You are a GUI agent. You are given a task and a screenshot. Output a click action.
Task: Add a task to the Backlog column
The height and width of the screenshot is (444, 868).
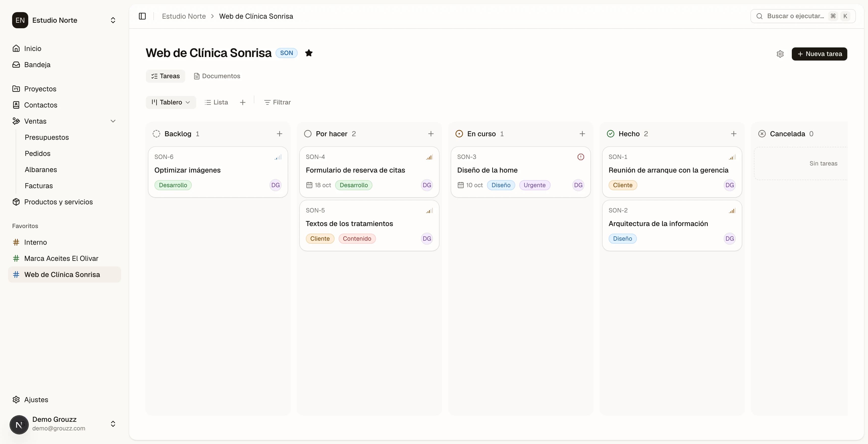[279, 134]
